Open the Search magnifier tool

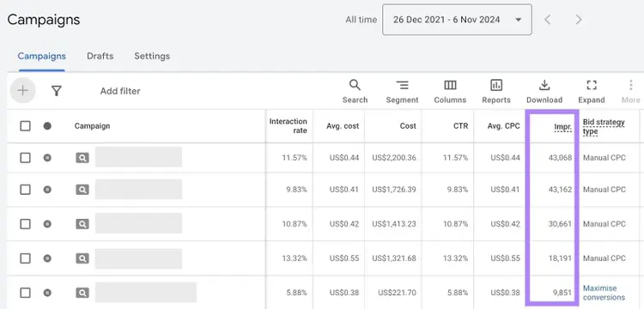tap(355, 91)
